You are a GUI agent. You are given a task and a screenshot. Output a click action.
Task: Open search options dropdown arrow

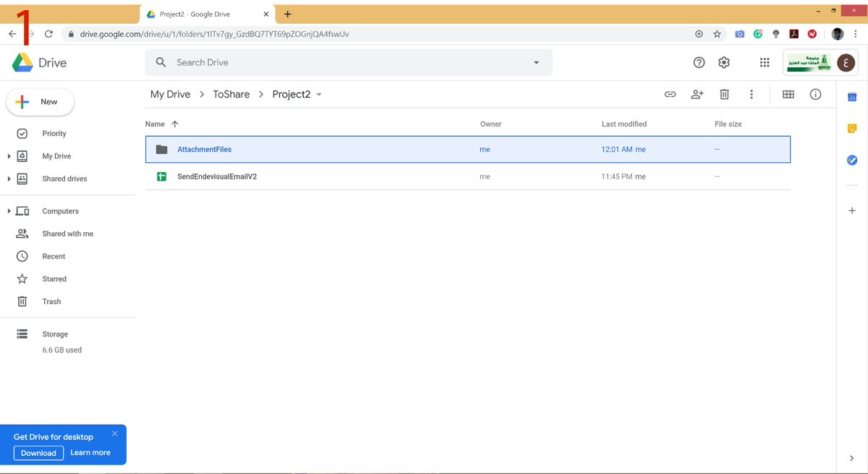coord(536,63)
